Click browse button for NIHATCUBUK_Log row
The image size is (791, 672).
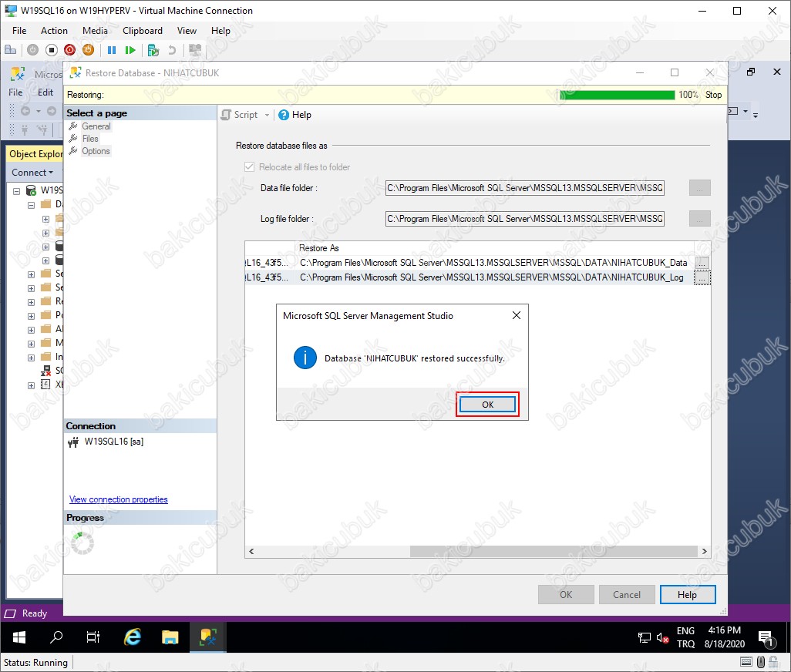click(x=702, y=277)
